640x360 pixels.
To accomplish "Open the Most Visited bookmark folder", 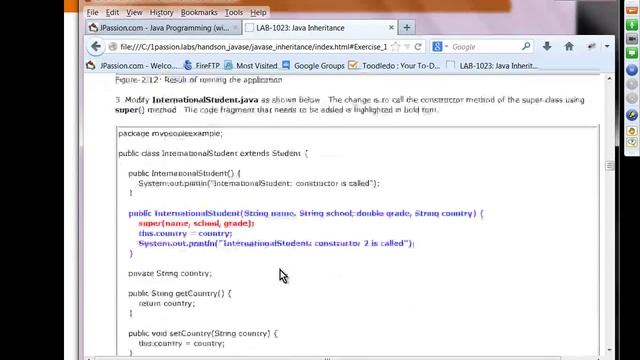I will click(x=251, y=66).
